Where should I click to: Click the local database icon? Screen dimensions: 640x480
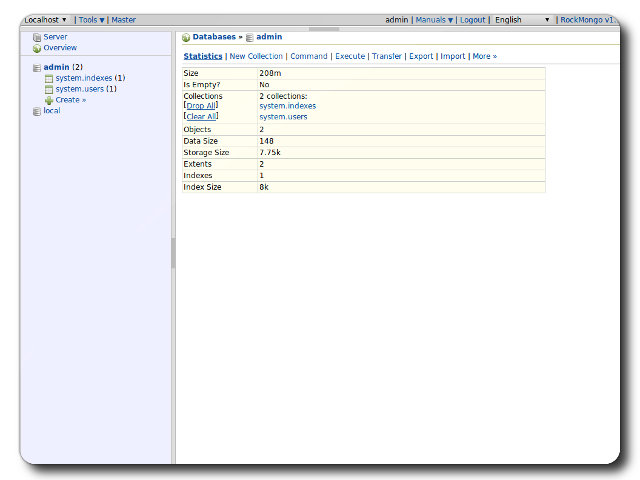click(37, 111)
